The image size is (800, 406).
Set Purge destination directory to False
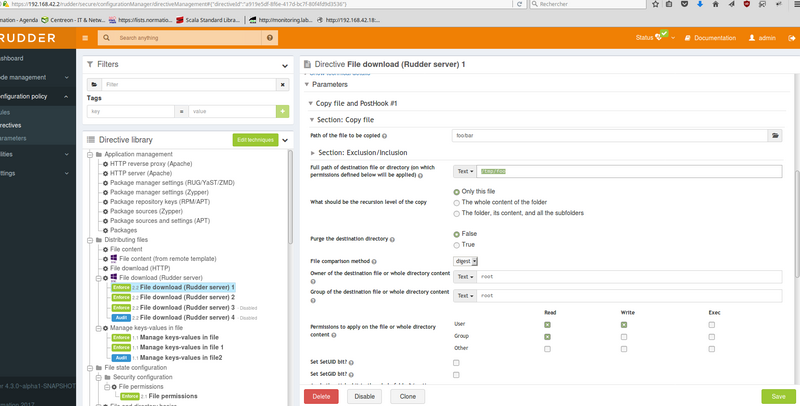[456, 234]
